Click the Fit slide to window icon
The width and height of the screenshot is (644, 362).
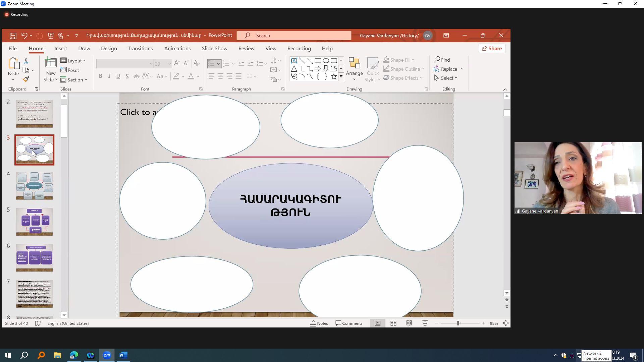[506, 323]
